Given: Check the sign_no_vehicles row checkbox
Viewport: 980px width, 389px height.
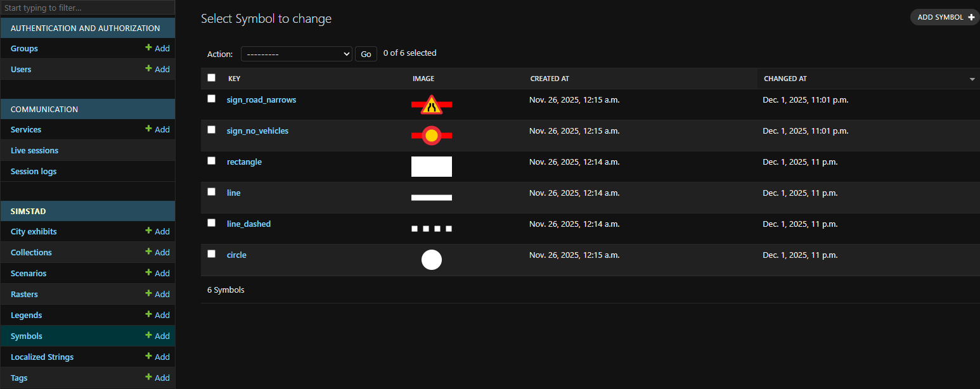Looking at the screenshot, I should point(212,130).
